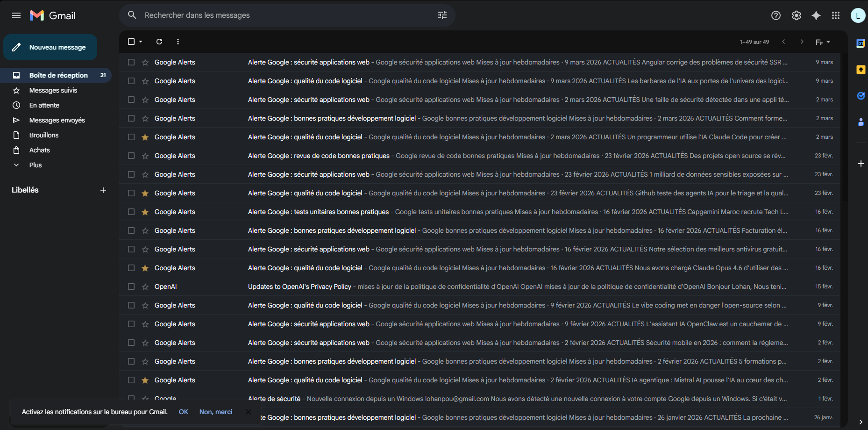Dismiss notifications prompt with Non, merci

tap(215, 412)
